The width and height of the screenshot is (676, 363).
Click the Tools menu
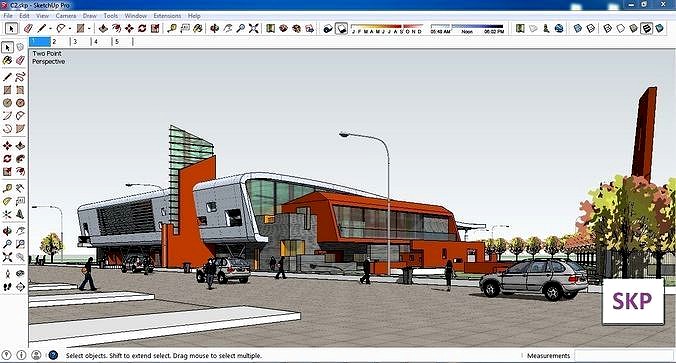(110, 16)
